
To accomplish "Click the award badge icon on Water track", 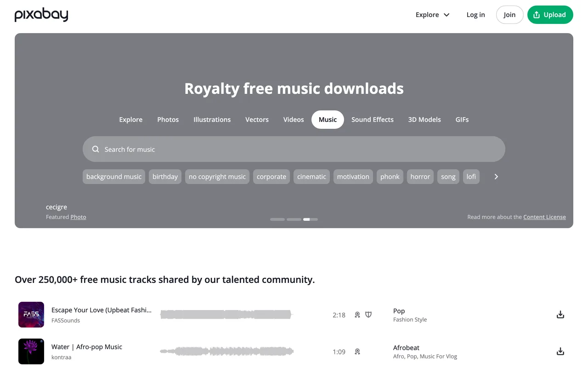I will [x=357, y=351].
